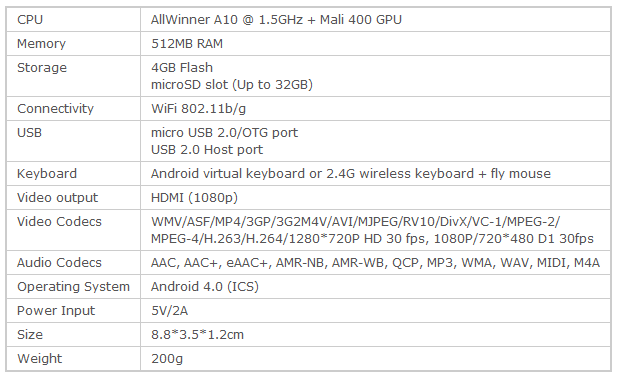Click the 512MB RAM value
Viewport: 618px width, 377px height.
tap(187, 44)
